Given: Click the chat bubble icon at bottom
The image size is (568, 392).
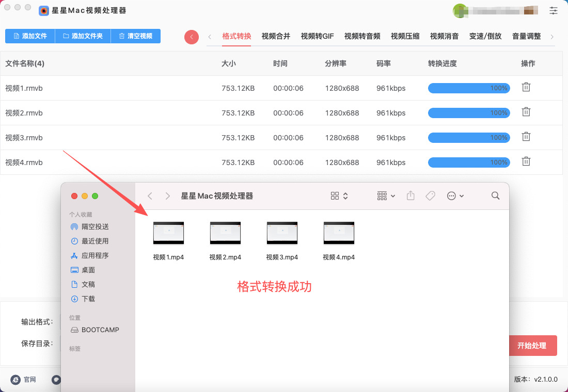Looking at the screenshot, I should coord(56,379).
